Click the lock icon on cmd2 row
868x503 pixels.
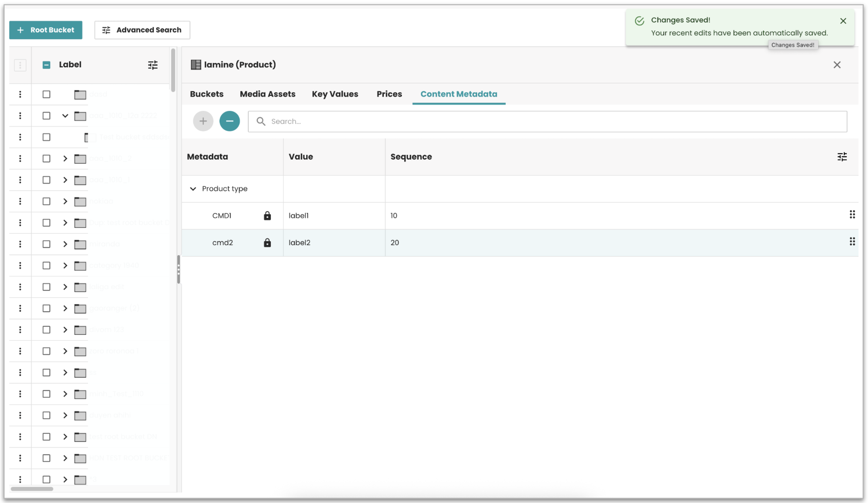267,243
